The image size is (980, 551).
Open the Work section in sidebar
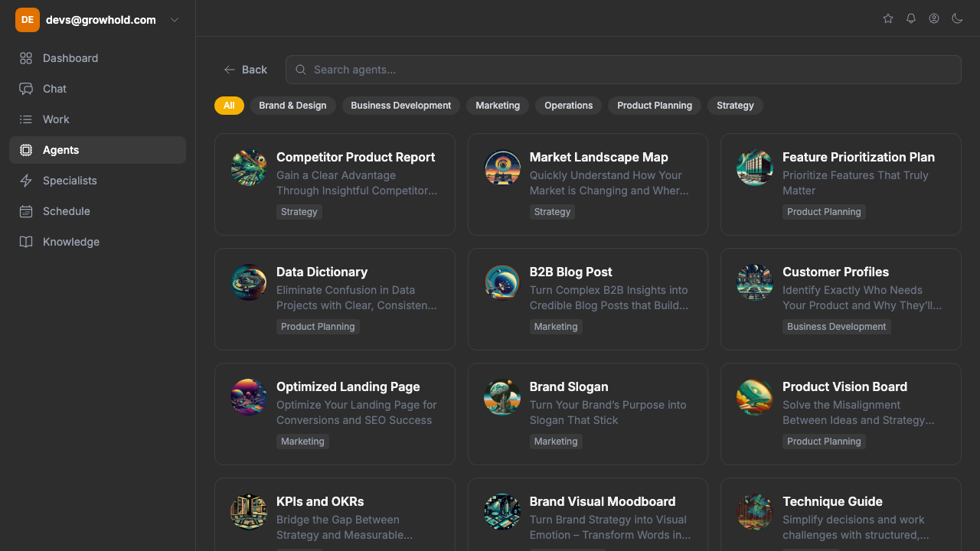[x=56, y=119]
